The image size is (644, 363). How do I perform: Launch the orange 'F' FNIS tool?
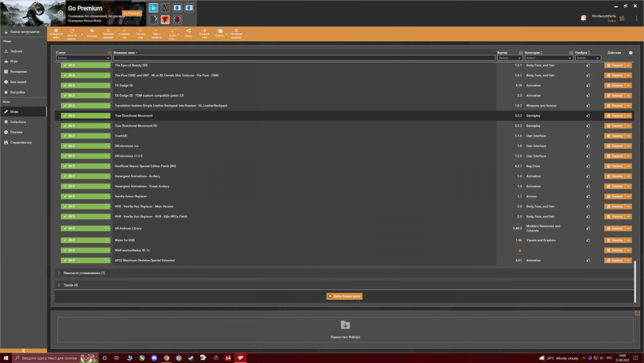click(x=165, y=19)
